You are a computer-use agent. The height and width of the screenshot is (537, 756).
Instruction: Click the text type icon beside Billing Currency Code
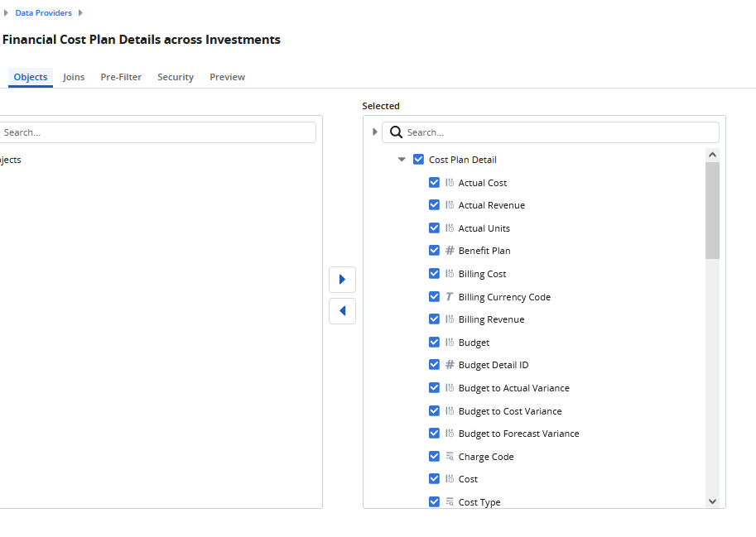pos(450,297)
